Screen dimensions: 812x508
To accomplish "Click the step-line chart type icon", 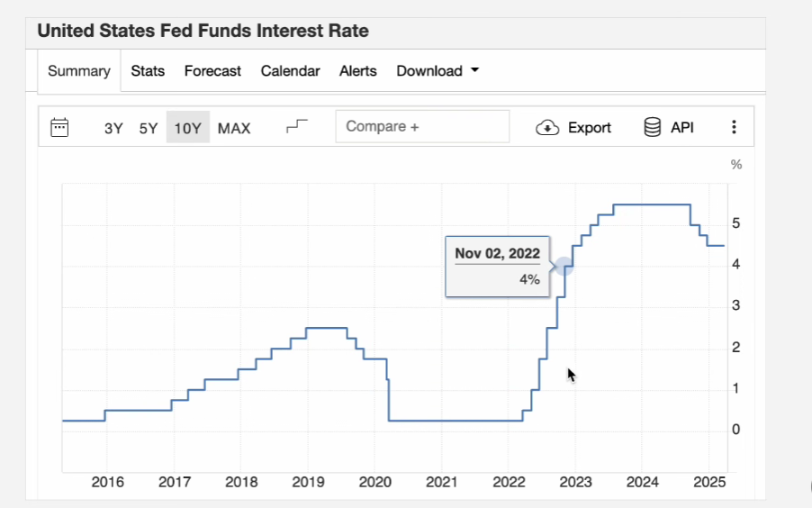I will tap(297, 126).
